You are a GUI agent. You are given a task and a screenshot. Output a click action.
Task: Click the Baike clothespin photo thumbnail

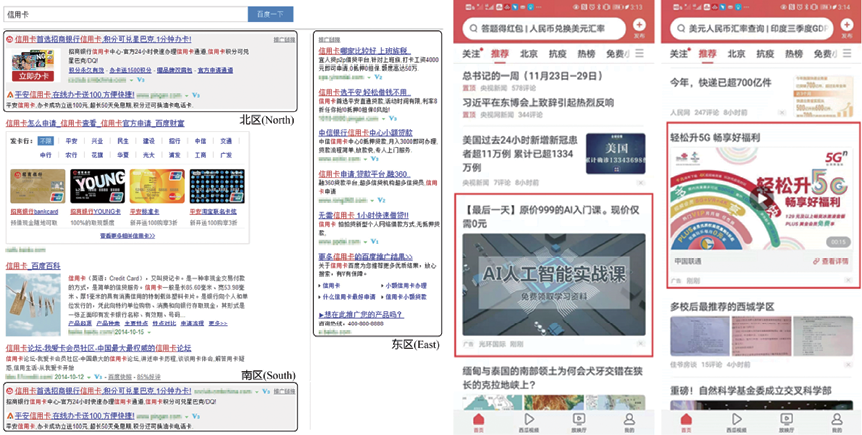click(x=33, y=305)
